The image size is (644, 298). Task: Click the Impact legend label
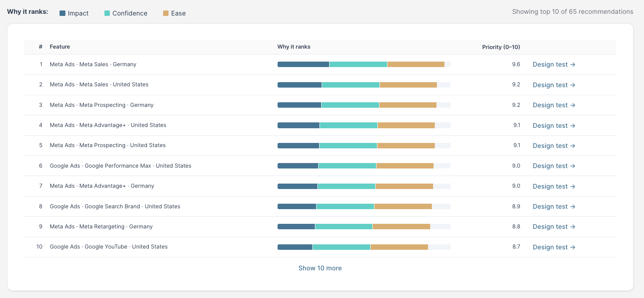coord(78,13)
